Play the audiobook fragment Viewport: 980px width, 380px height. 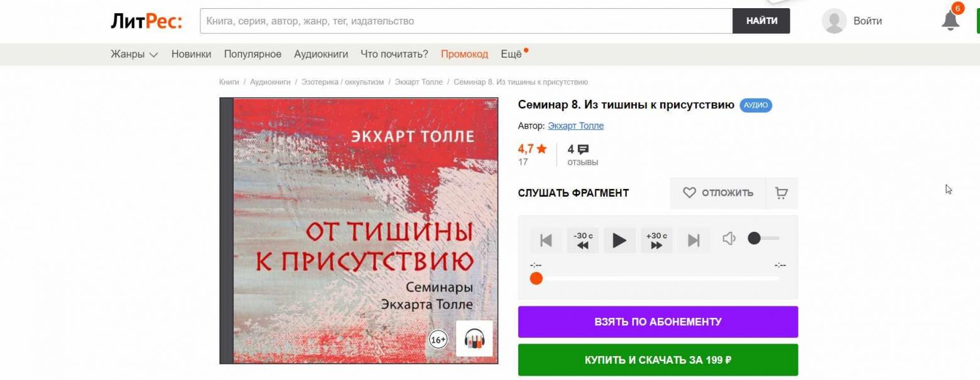619,241
